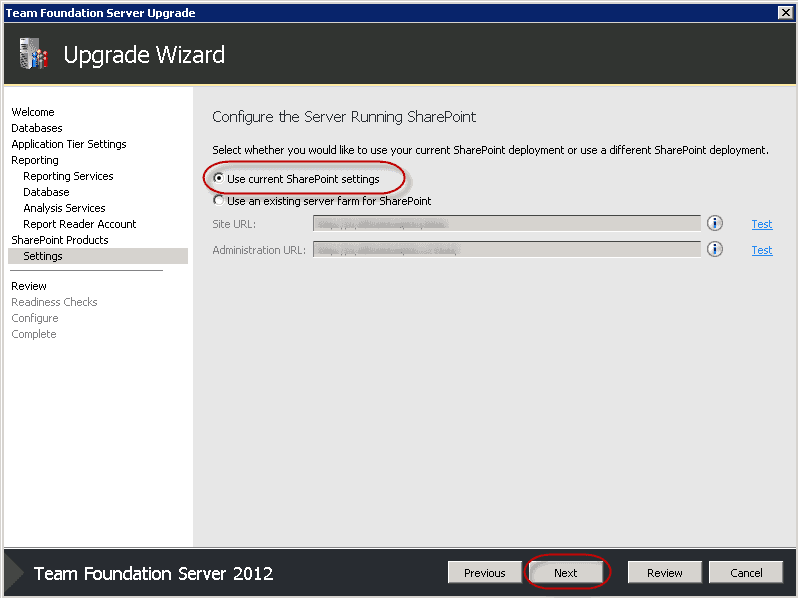798x598 pixels.
Task: Go back with the Previous button
Action: pos(484,573)
